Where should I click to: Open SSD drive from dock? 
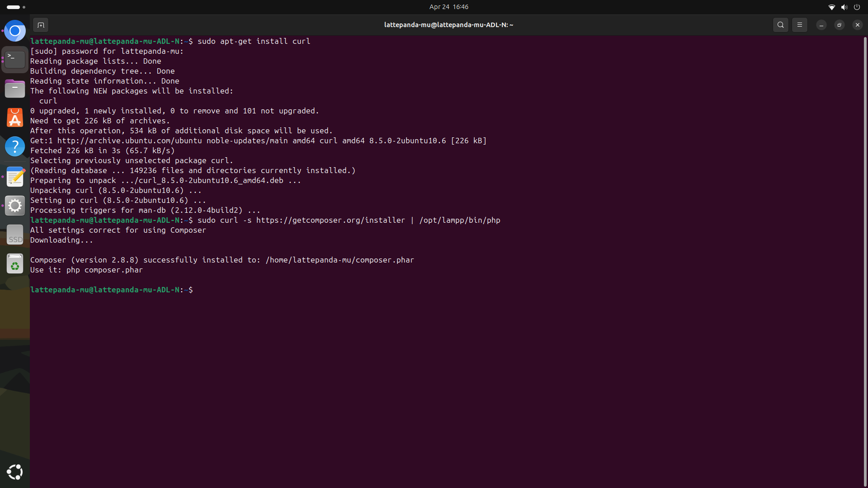point(15,235)
